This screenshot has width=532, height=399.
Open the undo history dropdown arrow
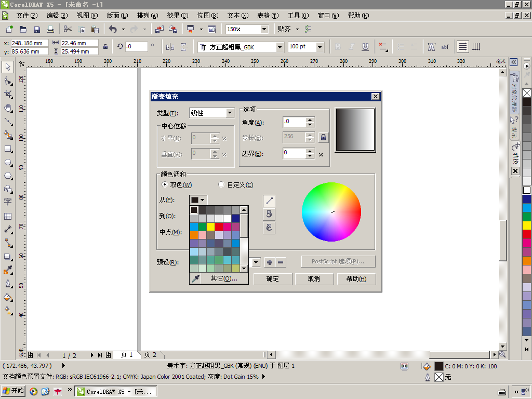[123, 29]
